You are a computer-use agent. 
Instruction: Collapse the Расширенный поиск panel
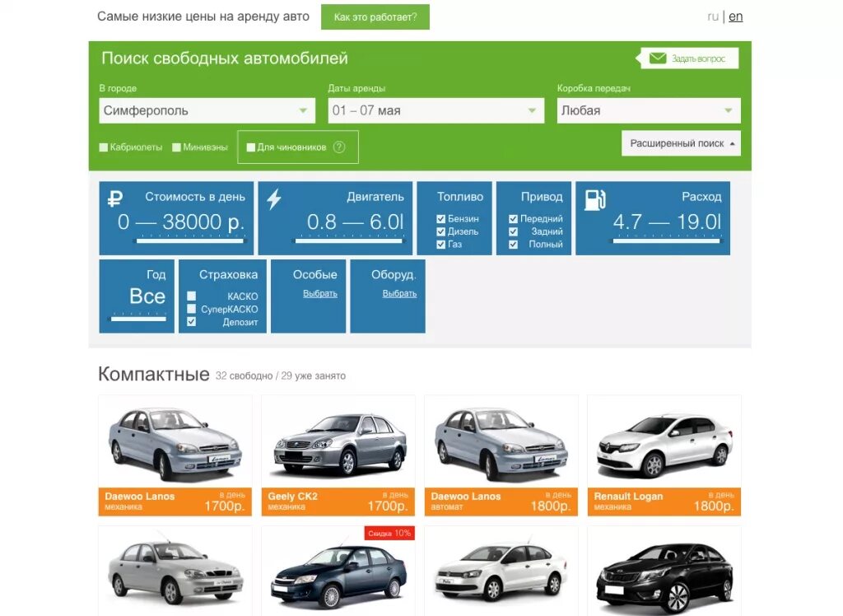(681, 143)
